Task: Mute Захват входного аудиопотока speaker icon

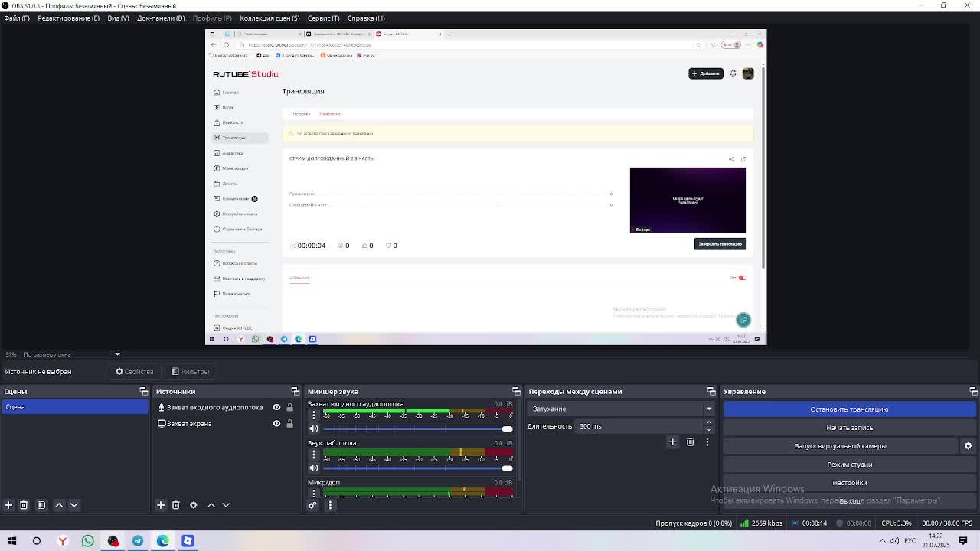Action: (x=313, y=429)
